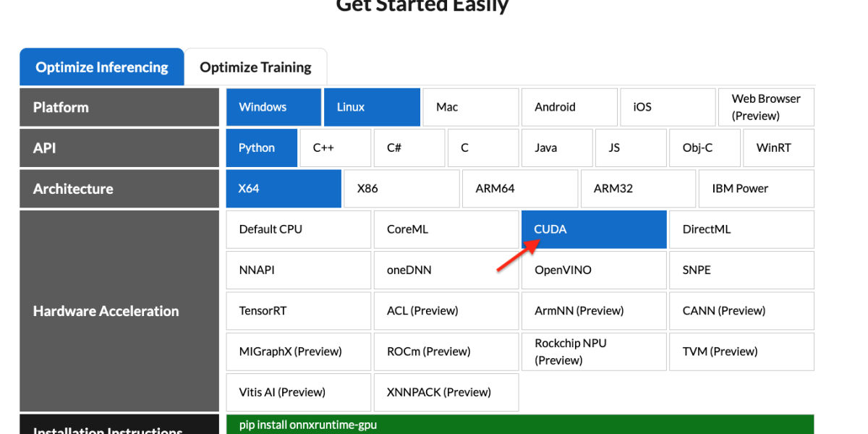Choose the WinRT API

[x=778, y=148]
